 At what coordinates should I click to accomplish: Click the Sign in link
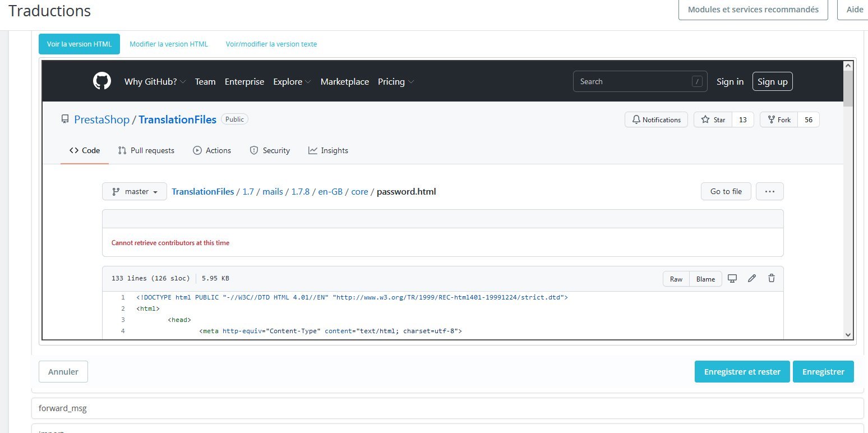tap(730, 82)
